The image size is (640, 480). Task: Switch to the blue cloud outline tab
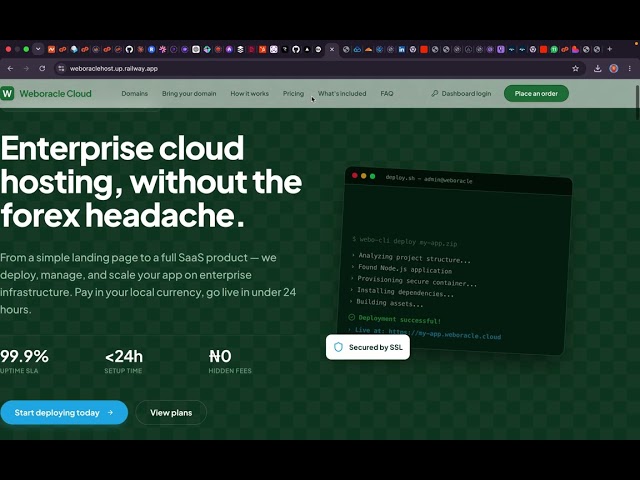[x=358, y=49]
